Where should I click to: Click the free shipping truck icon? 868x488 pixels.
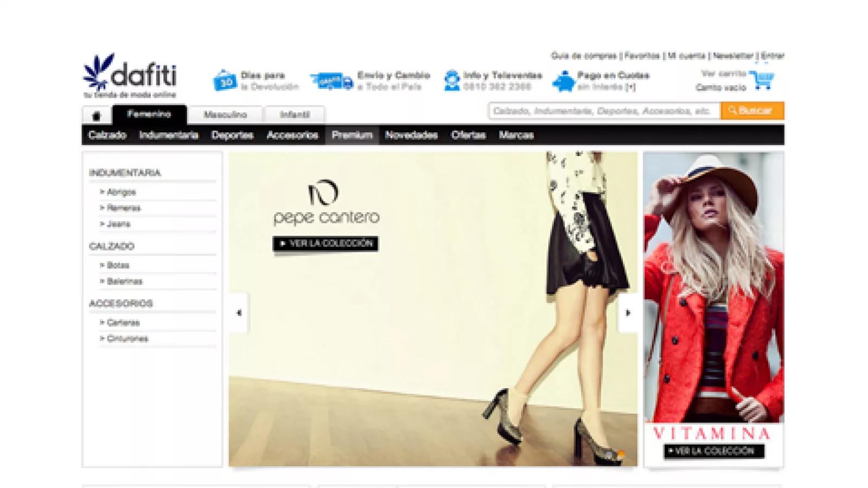[x=332, y=81]
